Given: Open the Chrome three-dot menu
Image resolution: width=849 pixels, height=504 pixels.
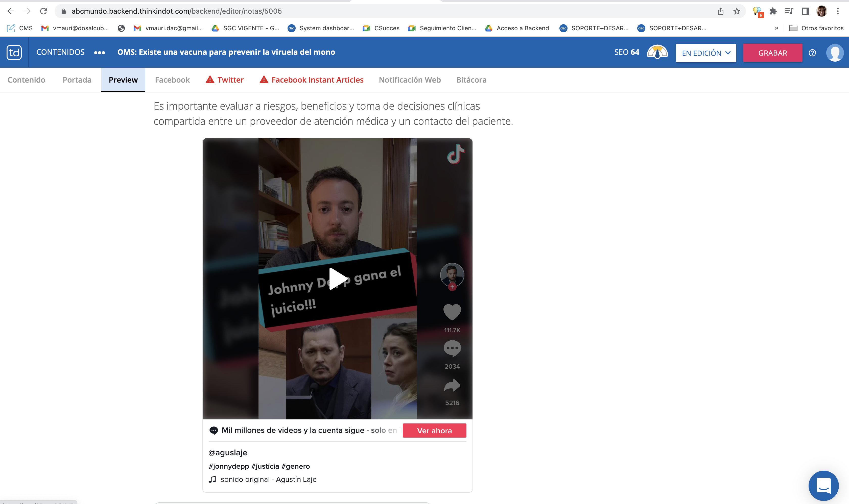Looking at the screenshot, I should [838, 11].
